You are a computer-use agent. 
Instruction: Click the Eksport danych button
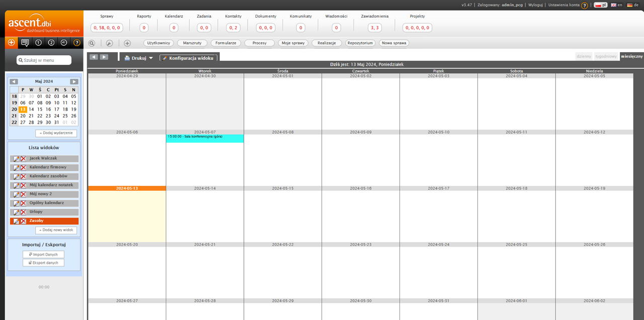pos(43,263)
